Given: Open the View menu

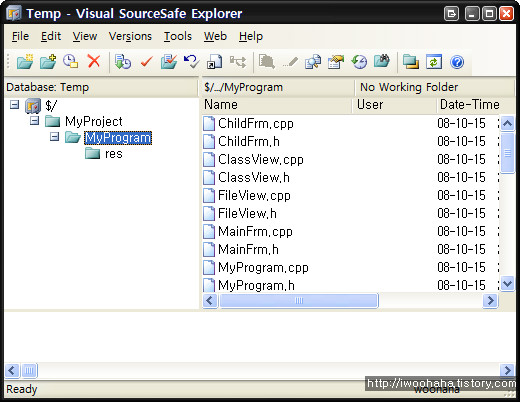Looking at the screenshot, I should pyautogui.click(x=85, y=36).
